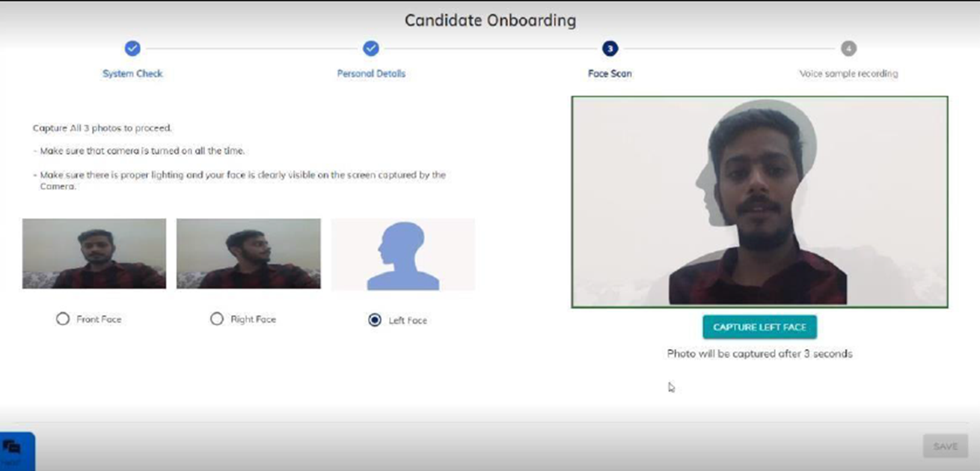Click the CAPTURE LEFT FACE button
The image size is (980, 471).
(x=759, y=327)
